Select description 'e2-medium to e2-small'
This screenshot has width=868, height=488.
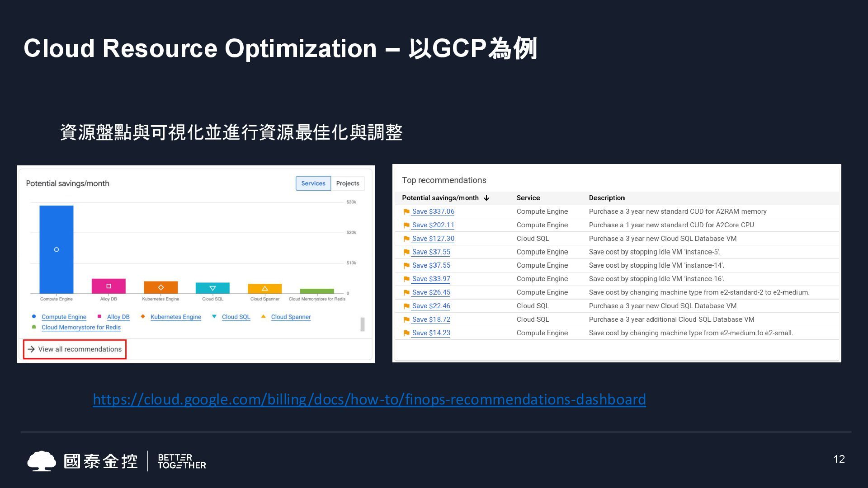[691, 333]
